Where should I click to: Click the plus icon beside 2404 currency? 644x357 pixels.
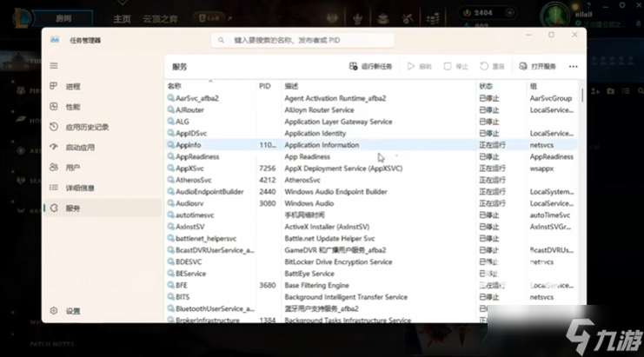coord(509,13)
